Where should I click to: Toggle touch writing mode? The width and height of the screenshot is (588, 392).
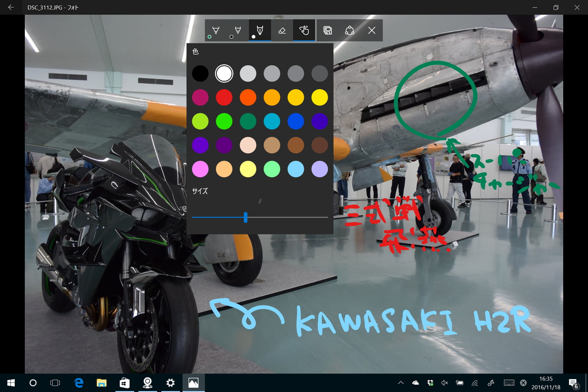click(304, 30)
